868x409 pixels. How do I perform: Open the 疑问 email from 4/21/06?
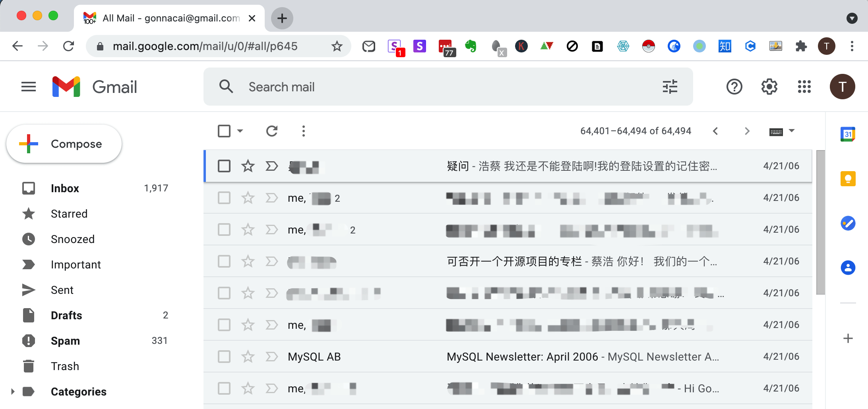508,166
